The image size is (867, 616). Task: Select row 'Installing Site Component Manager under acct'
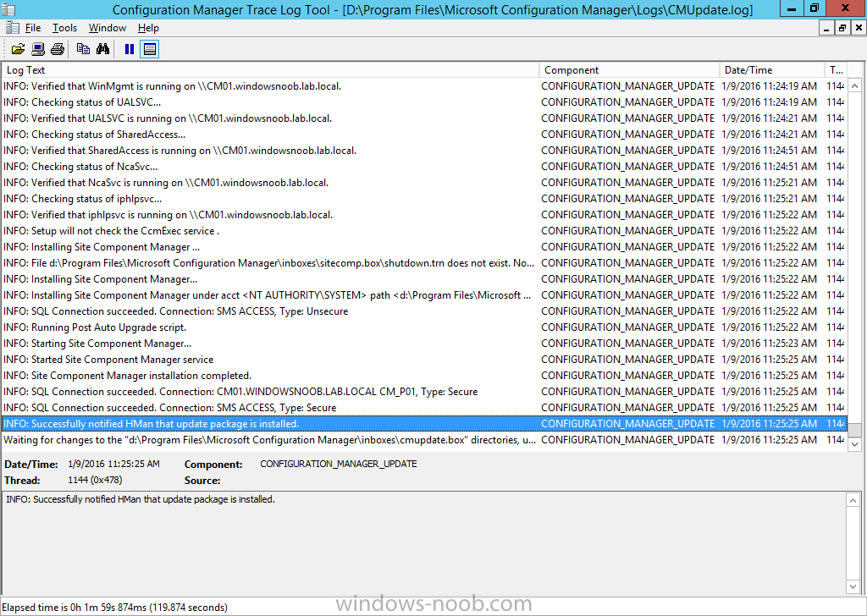[424, 295]
